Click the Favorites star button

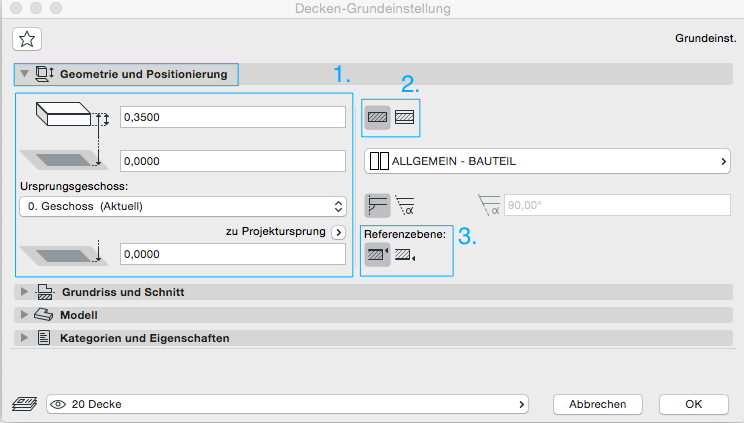click(27, 40)
